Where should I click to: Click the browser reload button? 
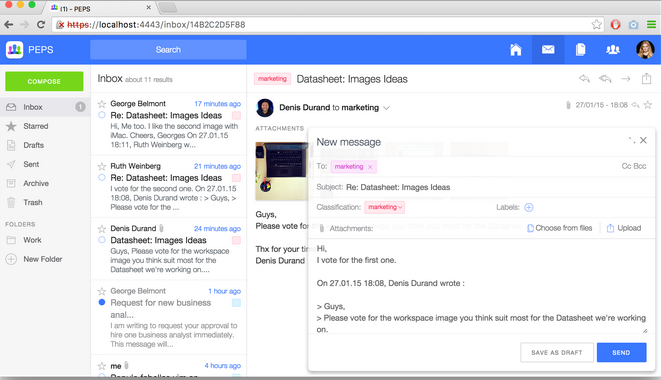(x=41, y=24)
